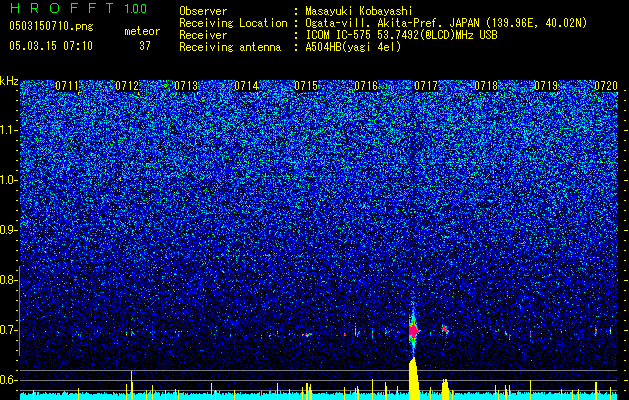Click the 'Receiver' field label

(203, 35)
